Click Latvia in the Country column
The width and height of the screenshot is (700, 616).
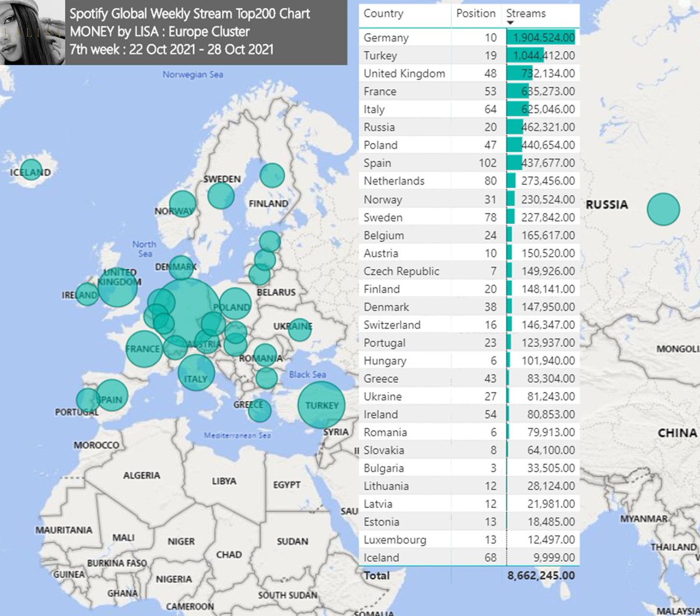[378, 504]
